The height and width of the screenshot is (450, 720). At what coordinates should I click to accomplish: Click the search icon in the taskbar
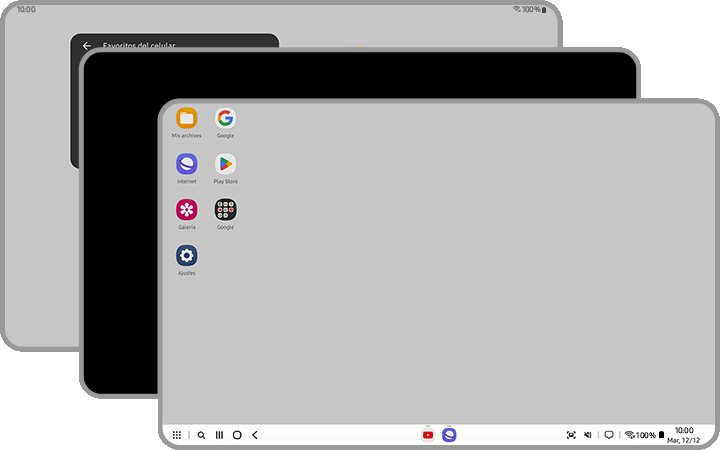[x=201, y=435]
